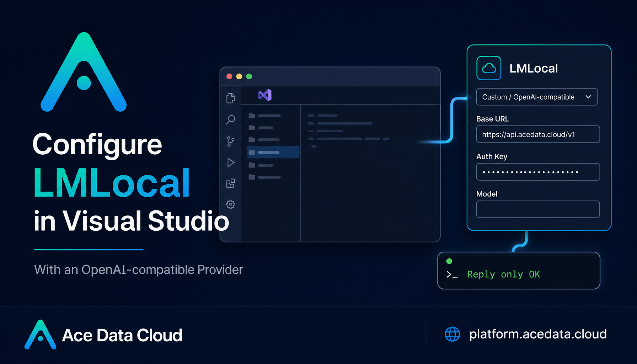Click the 'Reply only OK' terminal text
This screenshot has height=364, width=637.
[x=503, y=274]
